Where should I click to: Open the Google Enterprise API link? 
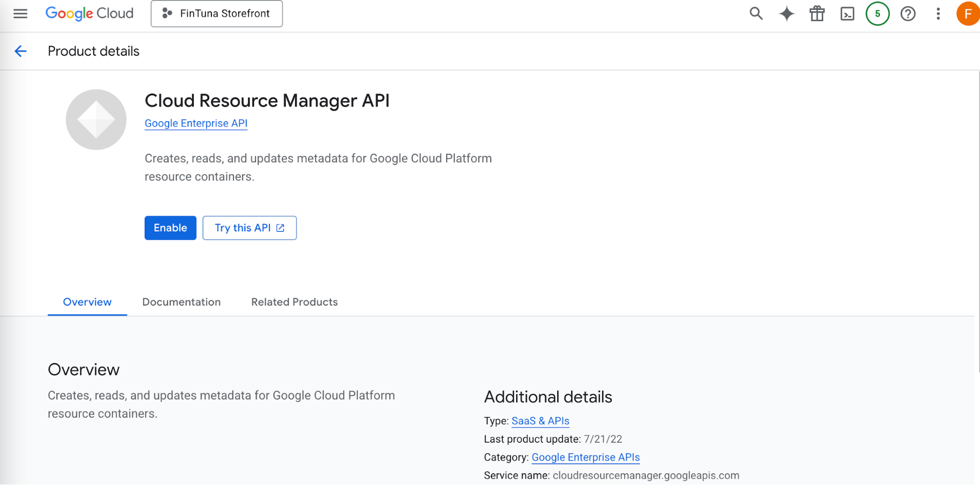(196, 124)
